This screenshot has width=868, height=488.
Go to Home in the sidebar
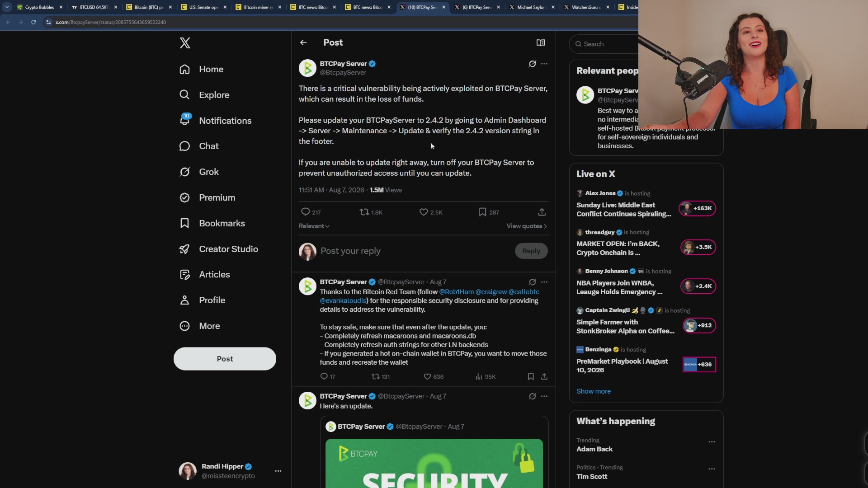pyautogui.click(x=201, y=69)
